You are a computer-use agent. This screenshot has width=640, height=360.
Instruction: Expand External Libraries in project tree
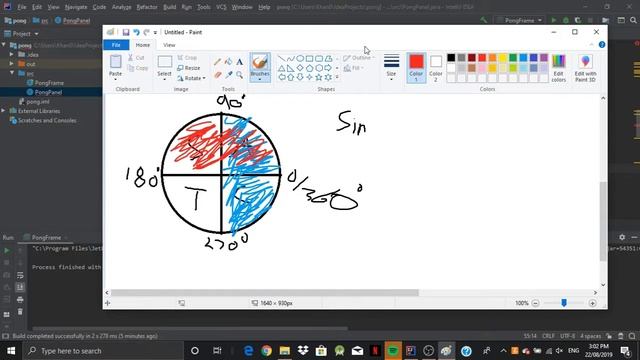tap(4, 111)
